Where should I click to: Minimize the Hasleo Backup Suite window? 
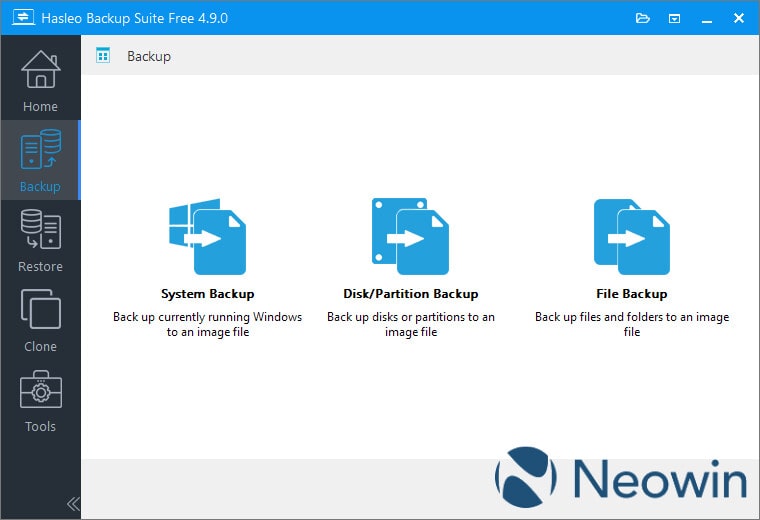pos(707,19)
